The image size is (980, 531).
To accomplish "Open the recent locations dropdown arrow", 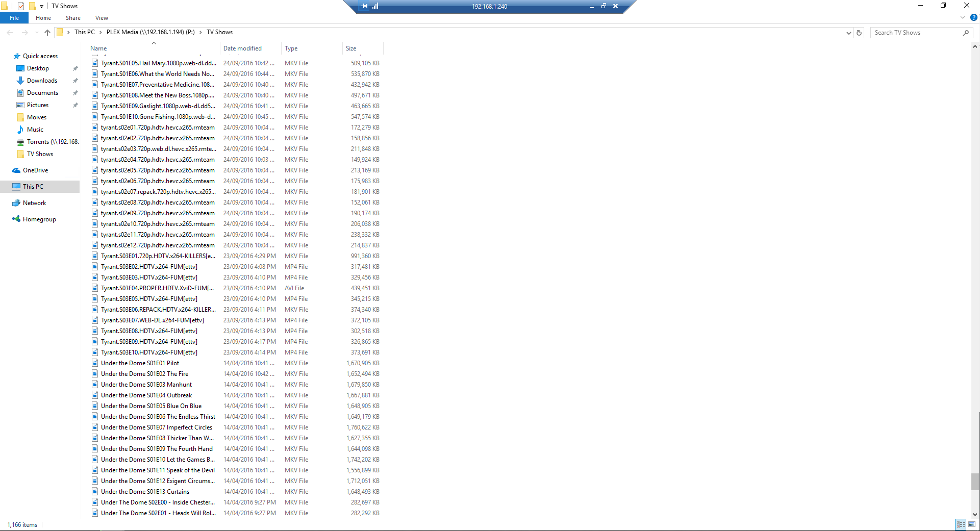I will (x=37, y=33).
